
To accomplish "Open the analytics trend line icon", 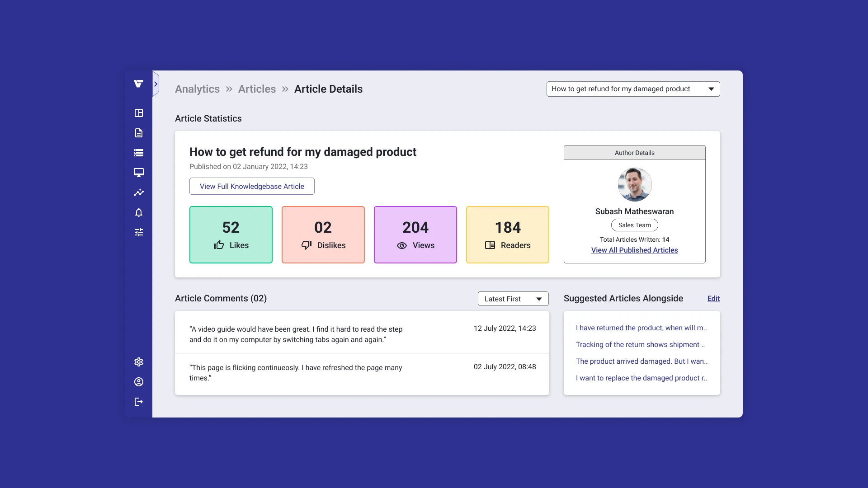I will coord(139,192).
